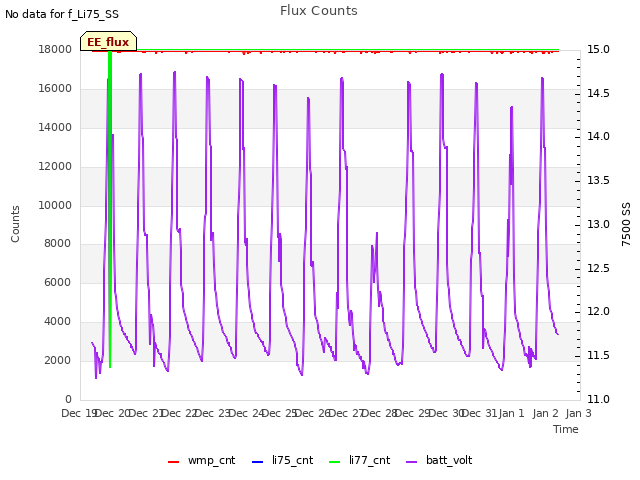Click the 7500 SS right axis label
640x480 pixels.
pos(626,224)
